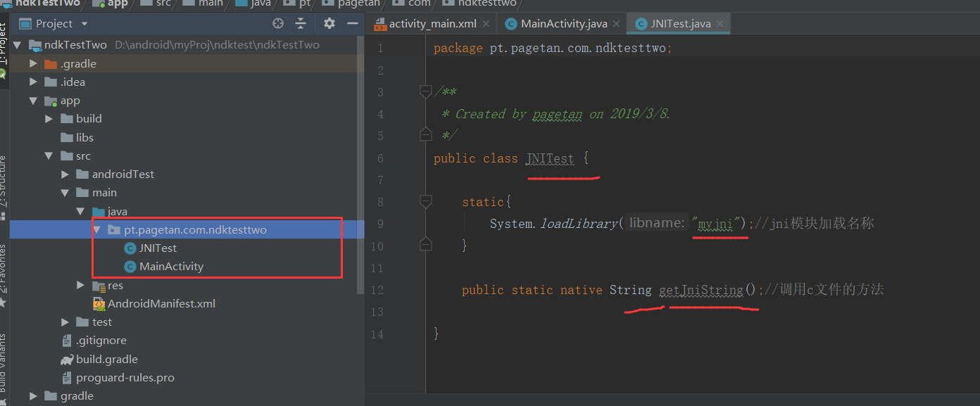Click 'ndktesttwo' in the breadcrumb bar

[487, 4]
